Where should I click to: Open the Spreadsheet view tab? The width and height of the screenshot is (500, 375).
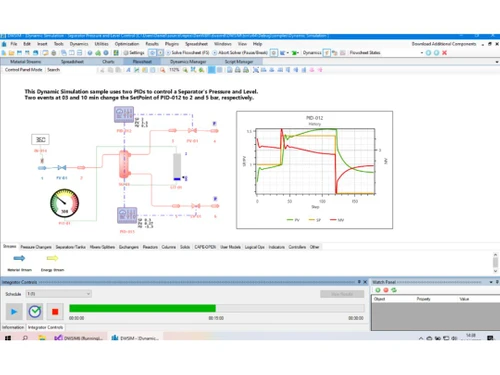click(72, 62)
